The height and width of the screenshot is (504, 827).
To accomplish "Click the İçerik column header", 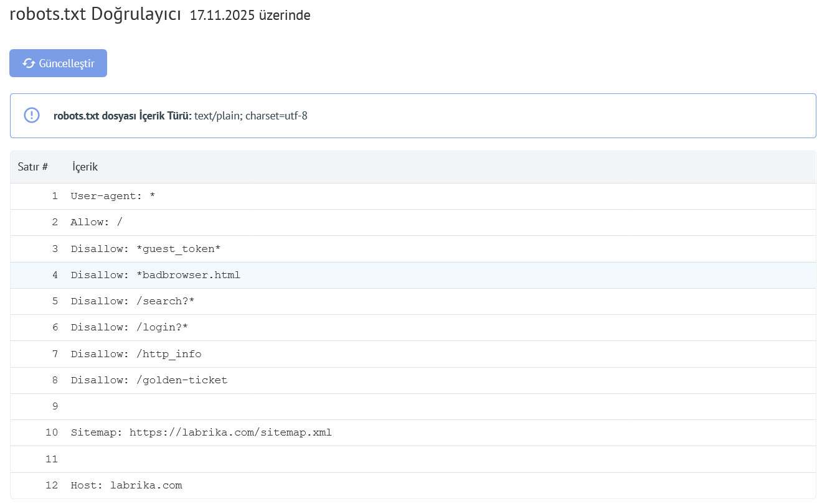I will (85, 167).
